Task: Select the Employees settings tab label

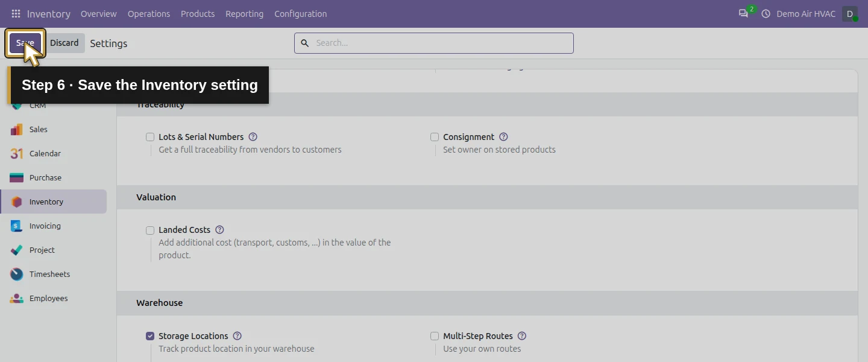Action: pos(49,299)
